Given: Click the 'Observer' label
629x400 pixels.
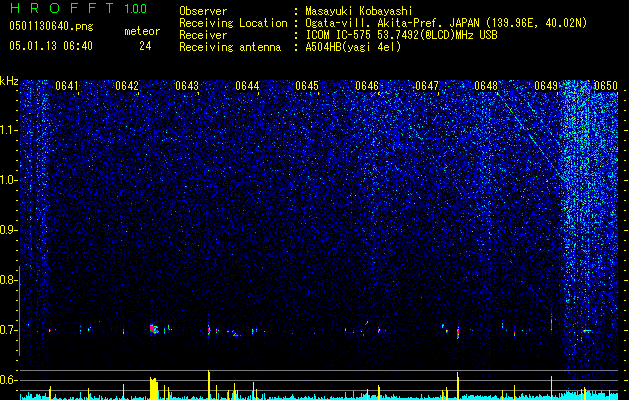Looking at the screenshot, I should (203, 12).
